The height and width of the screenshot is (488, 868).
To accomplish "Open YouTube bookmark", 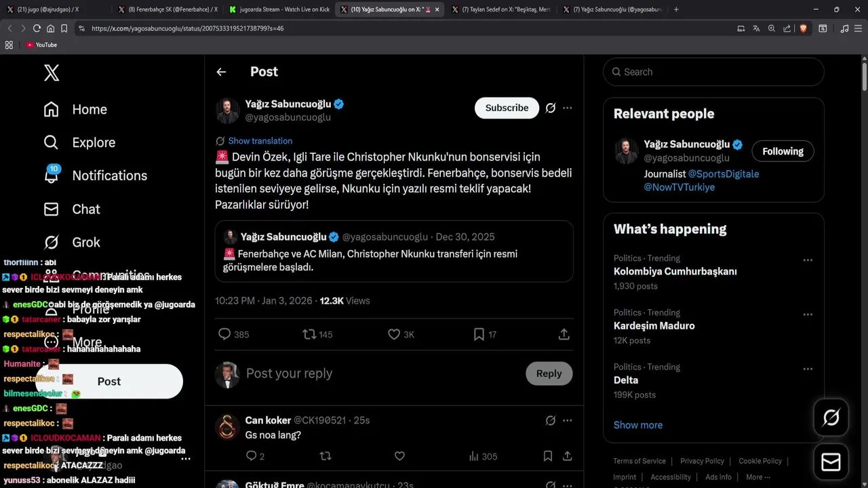I will (x=41, y=45).
